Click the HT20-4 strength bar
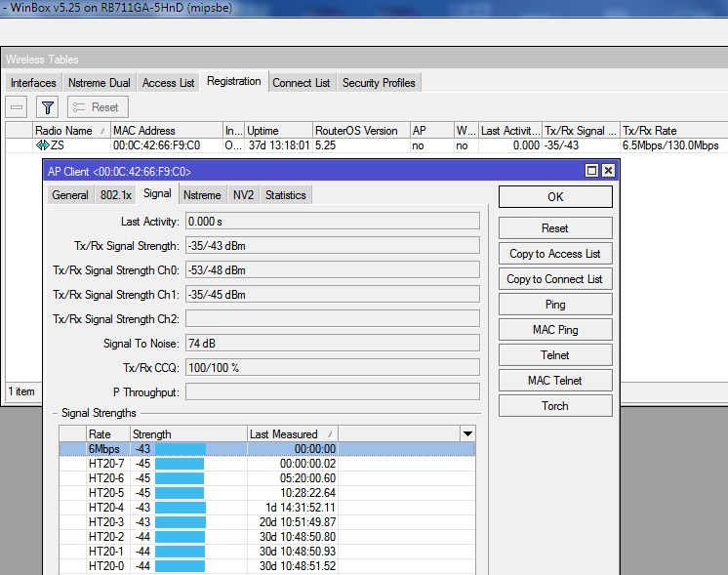The image size is (728, 575). [181, 508]
